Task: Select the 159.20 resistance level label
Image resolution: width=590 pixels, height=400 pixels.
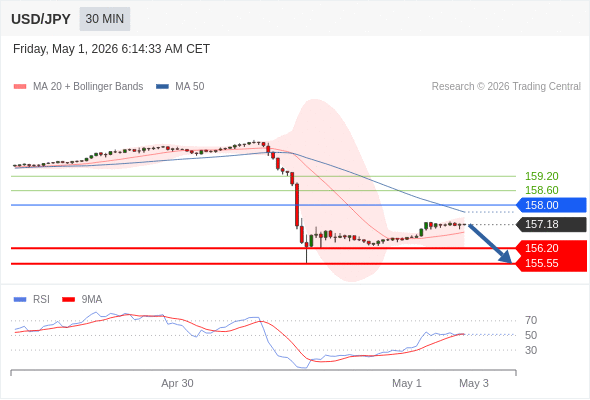Action: tap(541, 176)
